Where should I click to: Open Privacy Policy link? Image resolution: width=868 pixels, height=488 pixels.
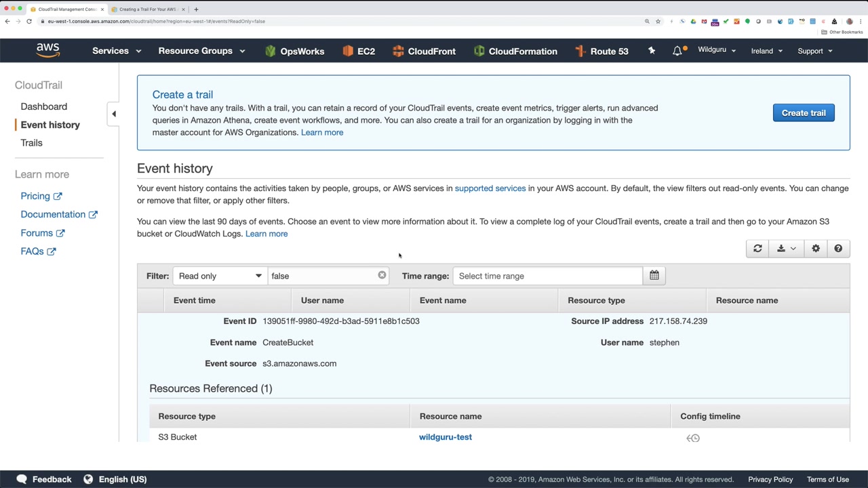tap(770, 479)
